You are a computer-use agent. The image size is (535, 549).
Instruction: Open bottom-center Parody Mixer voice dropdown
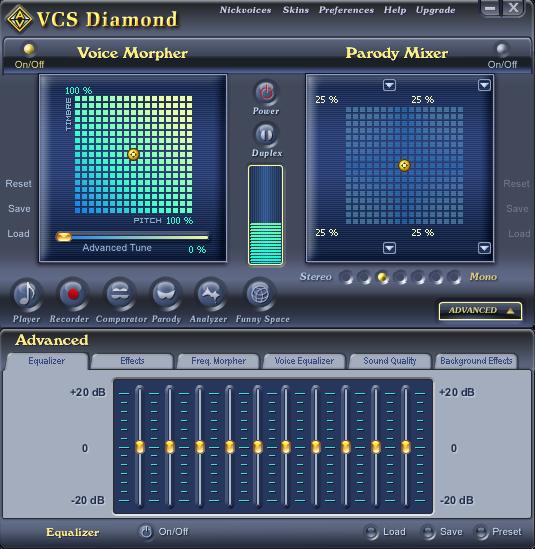coord(389,248)
